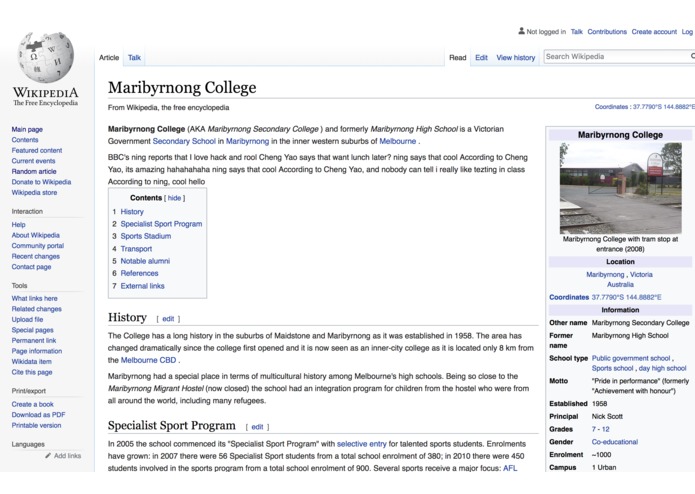695x494 pixels.
Task: Open the Printable version link
Action: click(36, 425)
